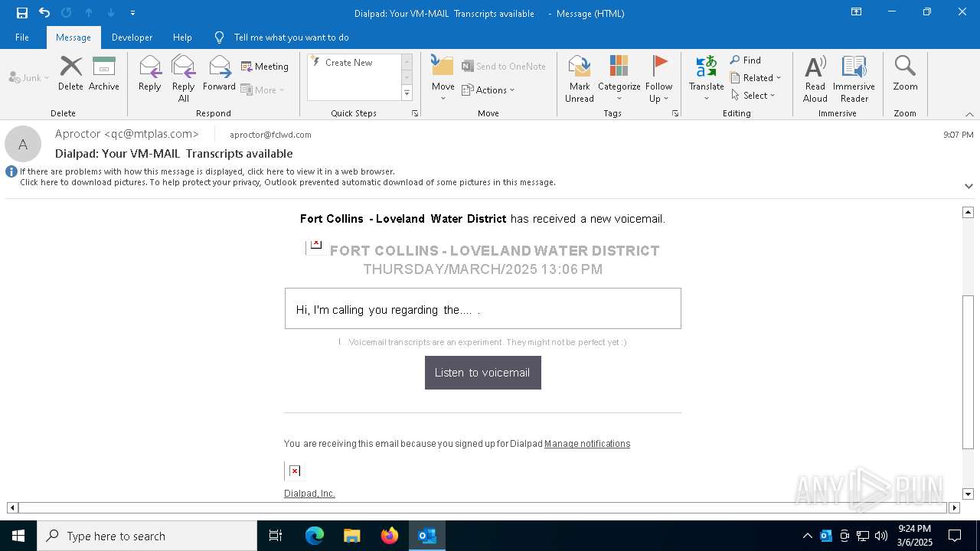Click the sender avatar circle

[23, 144]
